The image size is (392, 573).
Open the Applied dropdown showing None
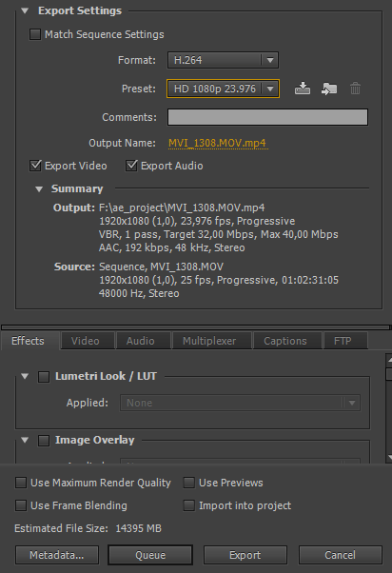(x=240, y=403)
